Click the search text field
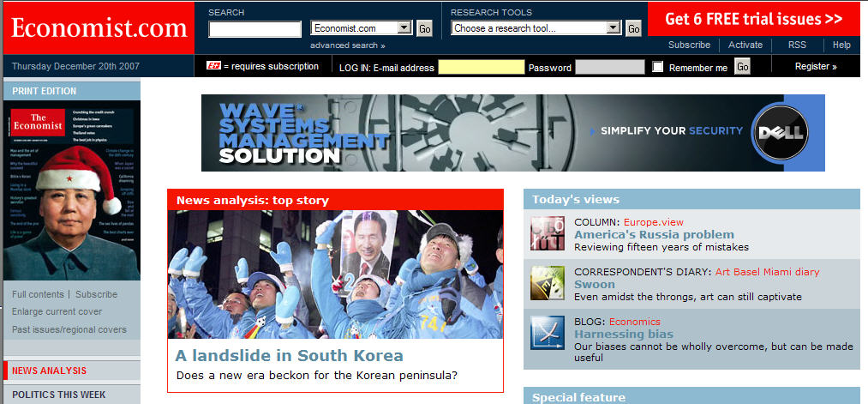Screen dimensions: 868x404 tap(254, 29)
